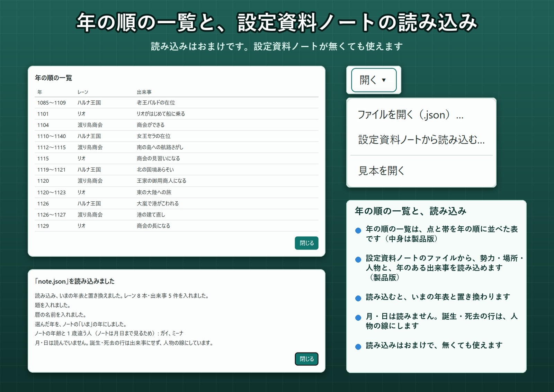
Task: Select row 港の建て直し
Action: click(177, 215)
